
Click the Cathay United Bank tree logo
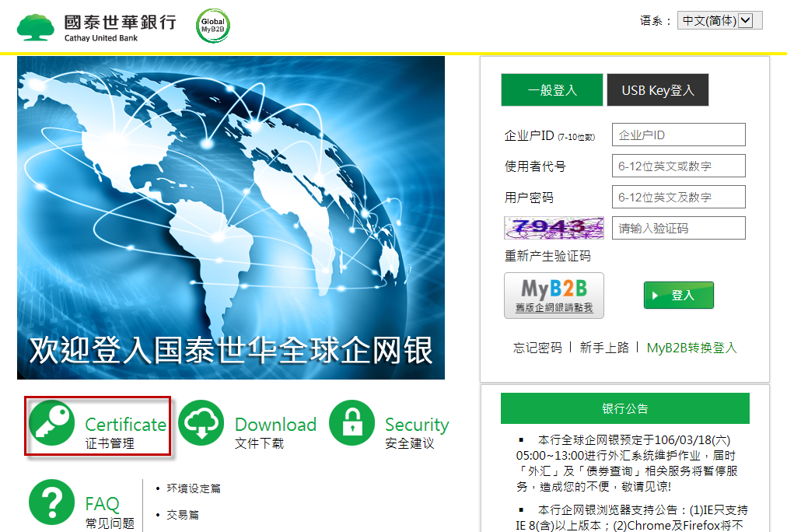[x=35, y=27]
